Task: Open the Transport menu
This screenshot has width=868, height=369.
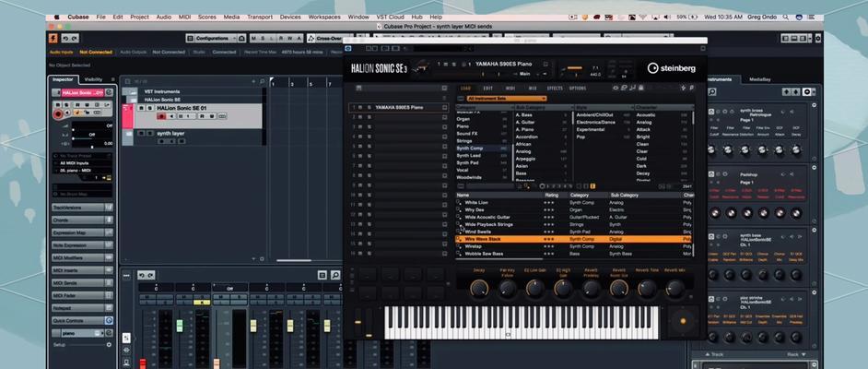Action: (x=260, y=18)
